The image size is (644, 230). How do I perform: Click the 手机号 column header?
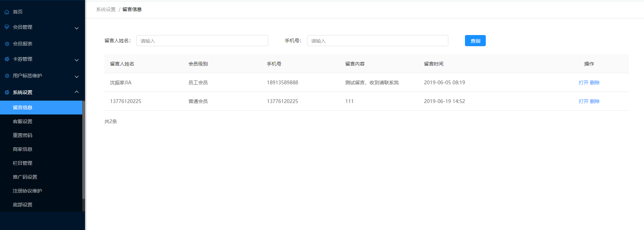point(274,64)
